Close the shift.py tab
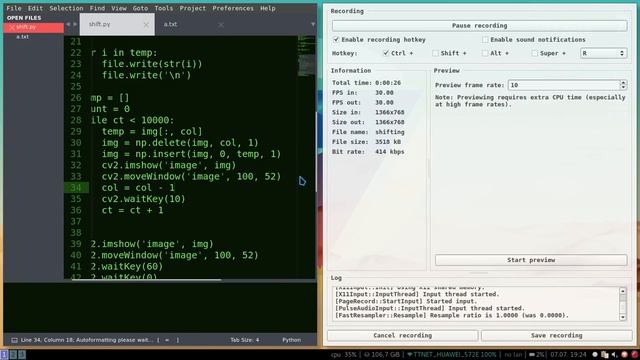 (146, 25)
